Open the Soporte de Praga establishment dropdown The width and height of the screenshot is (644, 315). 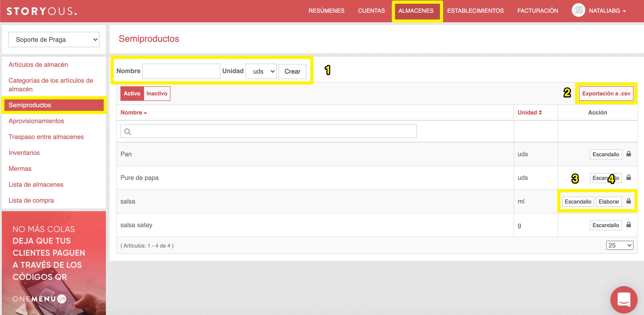(x=54, y=40)
